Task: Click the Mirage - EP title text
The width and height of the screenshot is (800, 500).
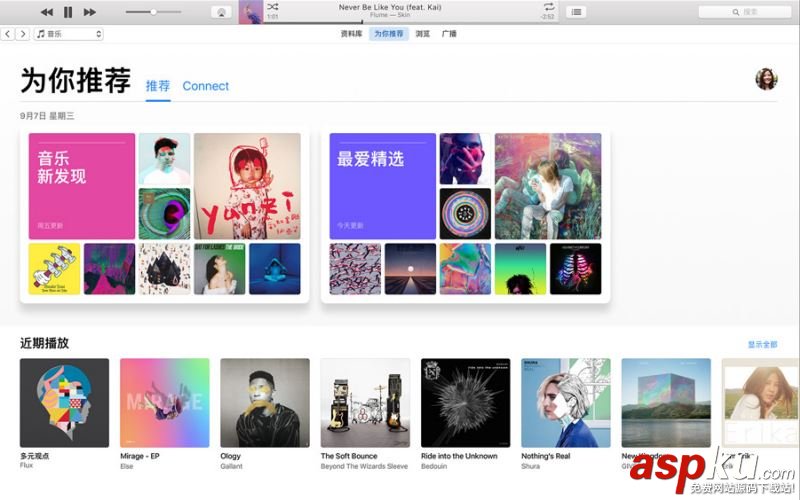Action: (140, 456)
